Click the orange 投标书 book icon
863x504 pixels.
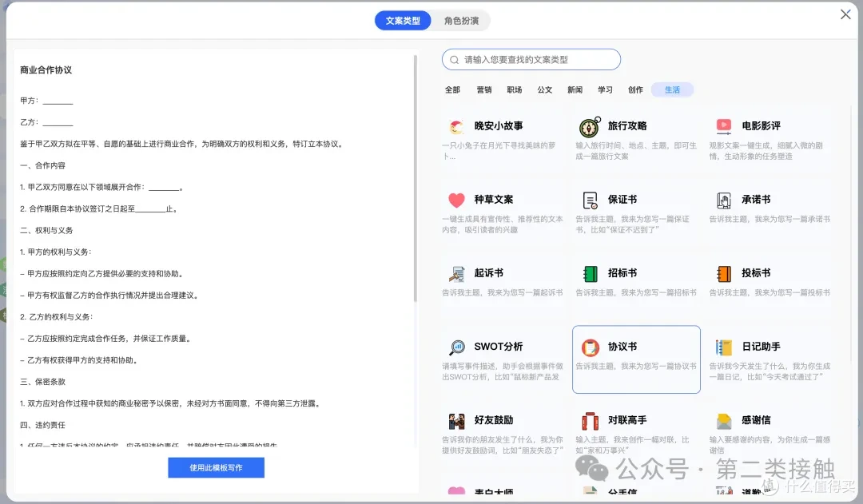click(724, 273)
